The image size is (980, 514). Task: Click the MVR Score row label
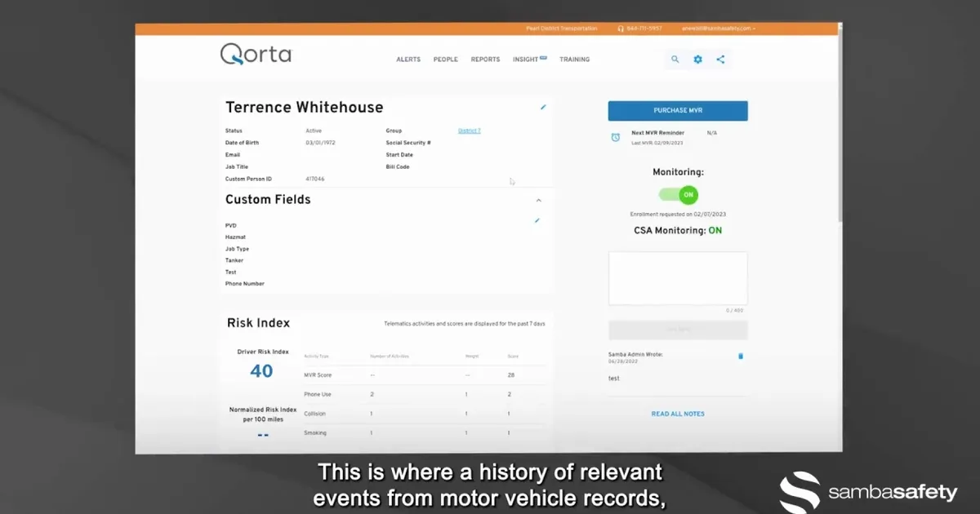click(x=318, y=375)
